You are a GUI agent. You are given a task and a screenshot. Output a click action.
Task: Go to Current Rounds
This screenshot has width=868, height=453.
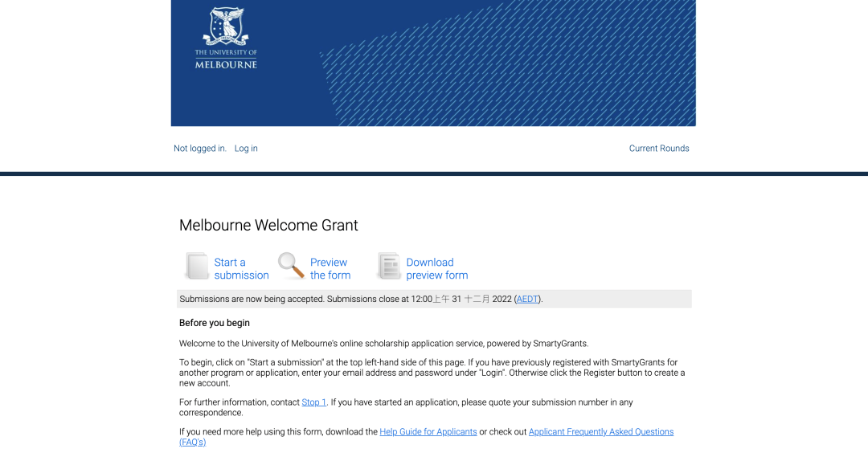[659, 149]
